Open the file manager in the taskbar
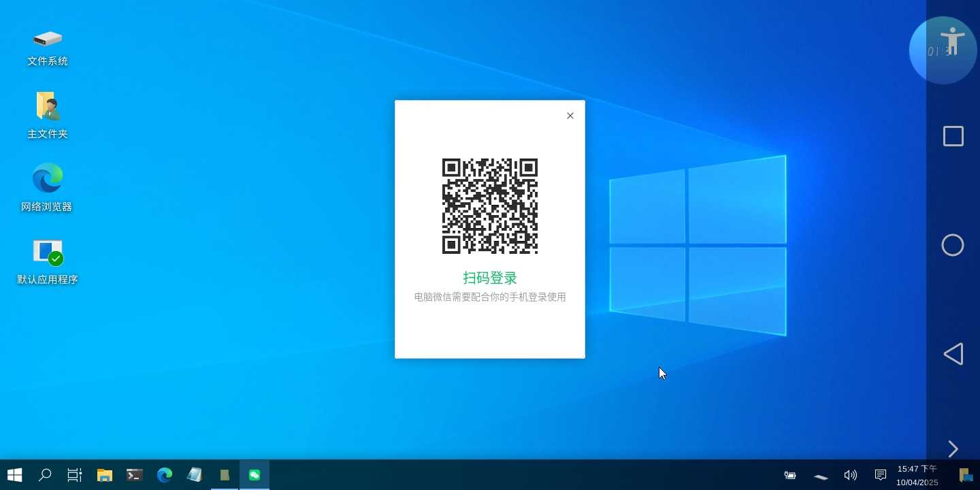The height and width of the screenshot is (490, 980). pos(105,475)
